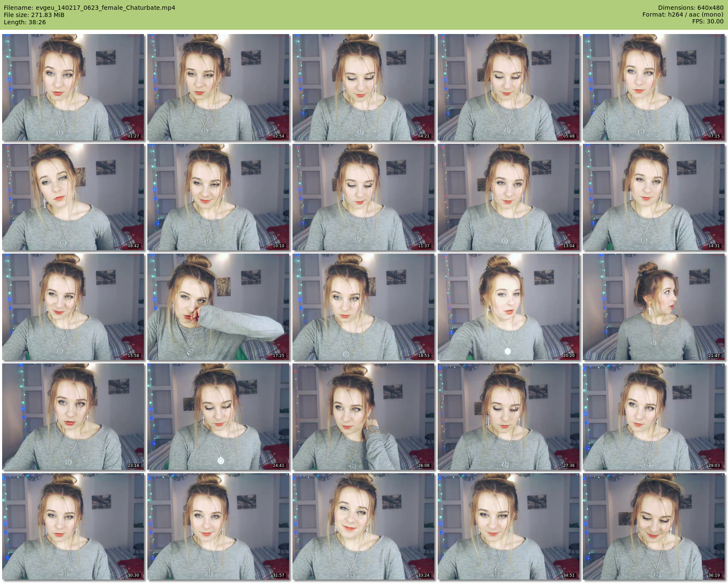Click the Length 38:26 header text
Image resolution: width=728 pixels, height=583 pixels.
pyautogui.click(x=25, y=22)
